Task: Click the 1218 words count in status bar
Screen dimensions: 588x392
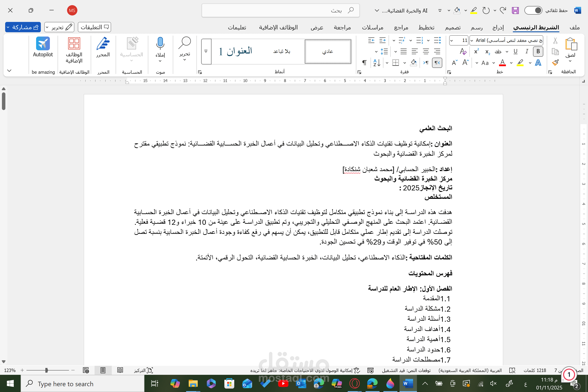Action: click(535, 370)
